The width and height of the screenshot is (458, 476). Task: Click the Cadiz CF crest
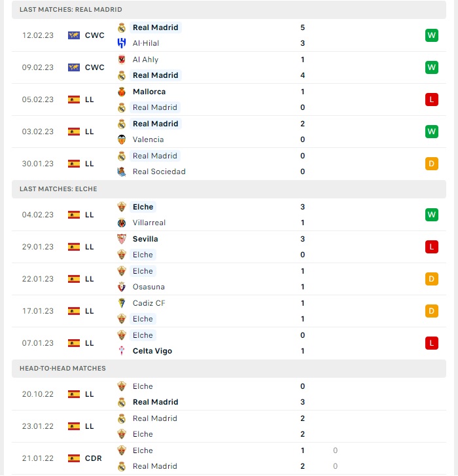point(122,303)
